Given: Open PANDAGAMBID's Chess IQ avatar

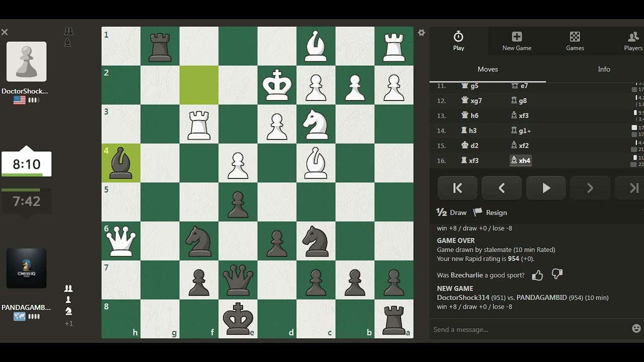Looking at the screenshot, I should point(27,268).
